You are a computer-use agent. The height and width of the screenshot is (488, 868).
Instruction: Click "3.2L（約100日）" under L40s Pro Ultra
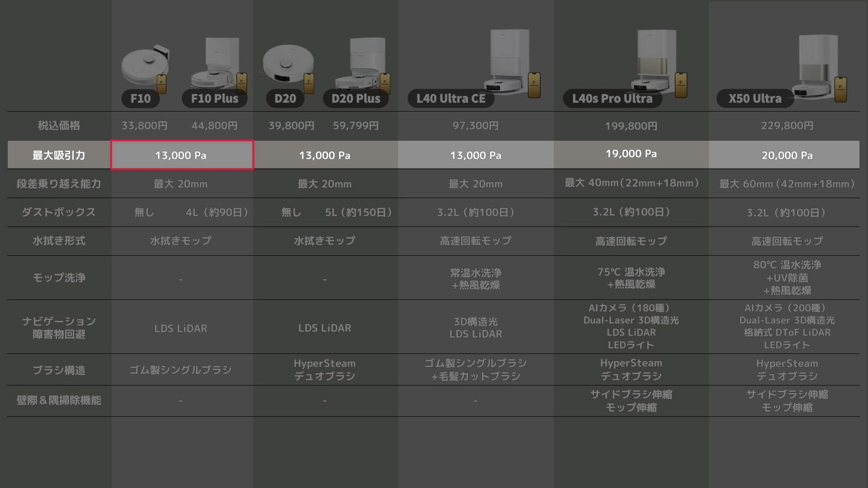click(x=631, y=212)
